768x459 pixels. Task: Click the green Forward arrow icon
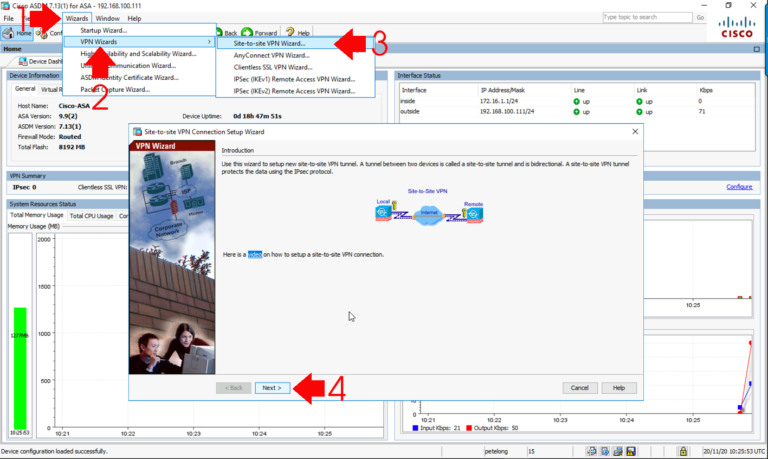[x=247, y=32]
